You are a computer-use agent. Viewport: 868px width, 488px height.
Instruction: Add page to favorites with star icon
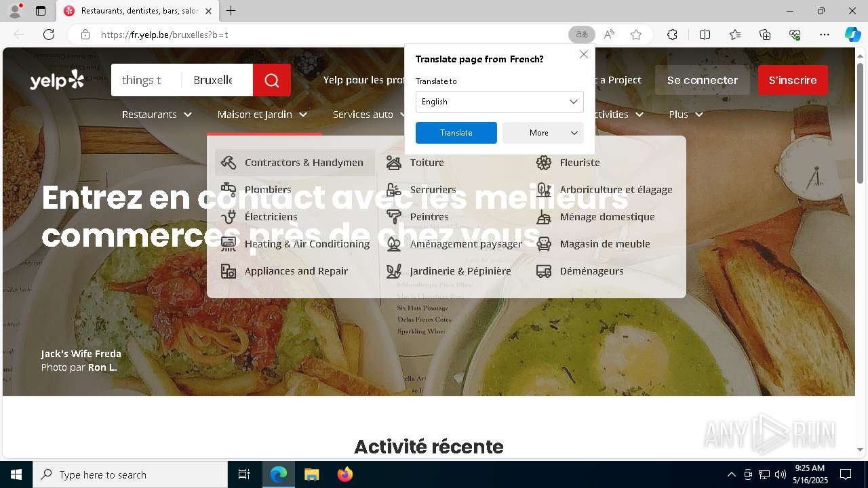636,35
